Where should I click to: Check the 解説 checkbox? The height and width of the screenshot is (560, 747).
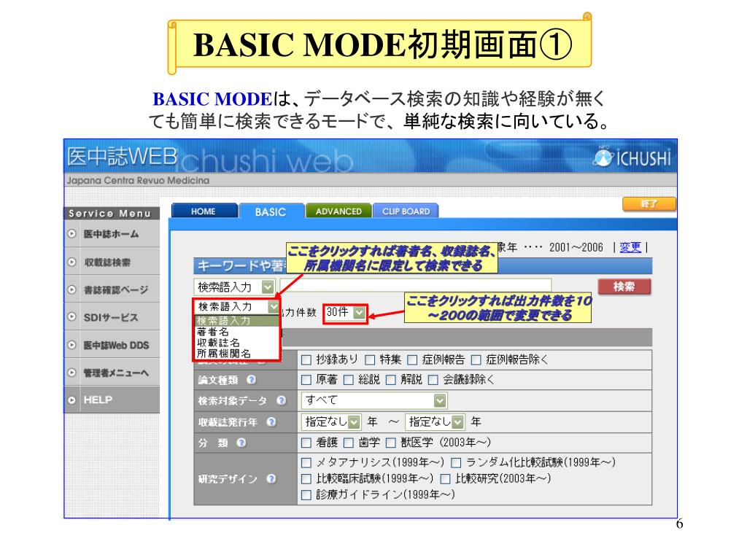[391, 380]
